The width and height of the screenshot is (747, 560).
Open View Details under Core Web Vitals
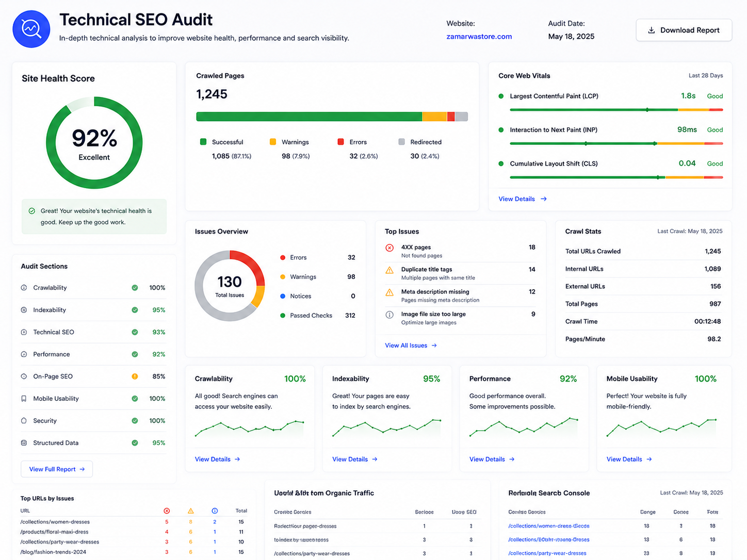point(523,199)
